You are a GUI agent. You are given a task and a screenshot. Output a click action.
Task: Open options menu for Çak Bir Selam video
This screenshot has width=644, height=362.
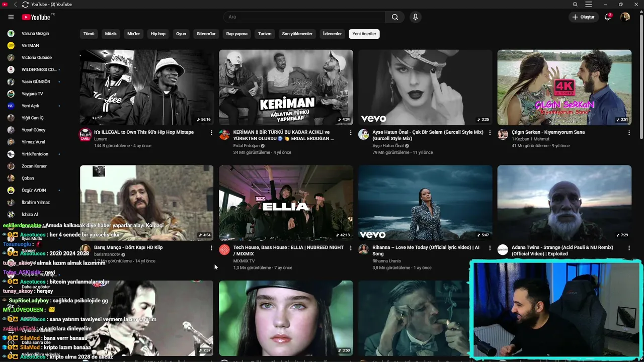coord(490,133)
